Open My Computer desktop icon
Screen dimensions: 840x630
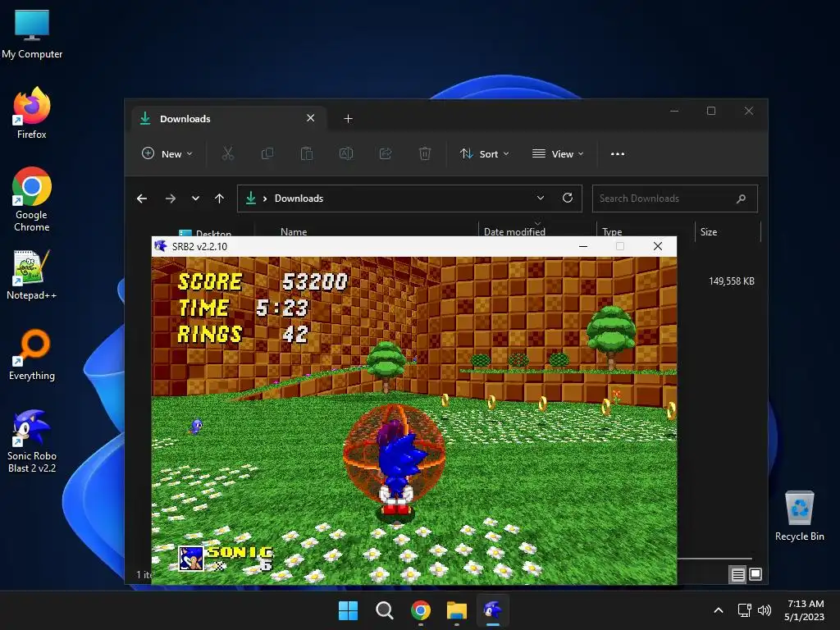point(32,34)
